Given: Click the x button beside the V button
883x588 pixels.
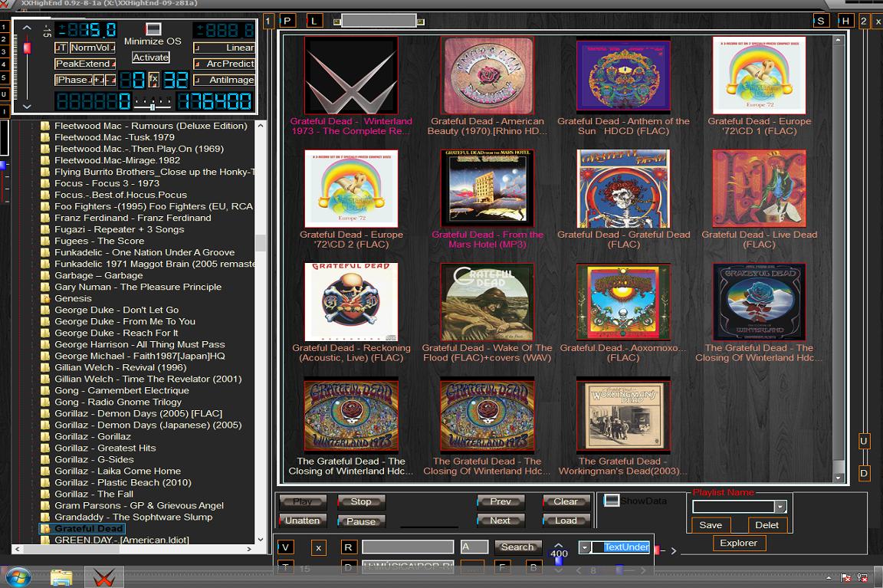Looking at the screenshot, I should [x=318, y=547].
